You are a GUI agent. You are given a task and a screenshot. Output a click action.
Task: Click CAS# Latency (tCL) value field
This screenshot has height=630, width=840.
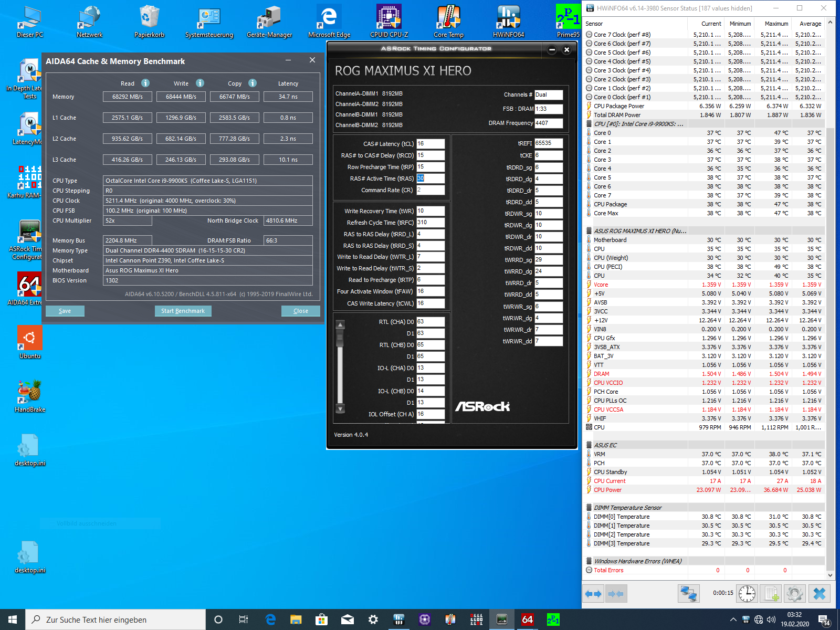[430, 144]
